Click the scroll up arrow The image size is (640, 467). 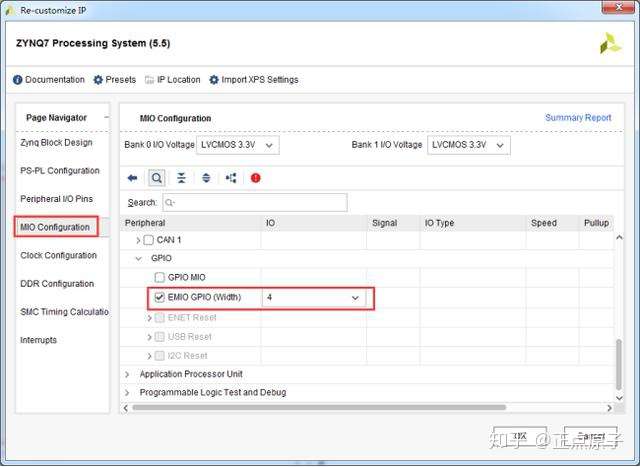click(619, 237)
